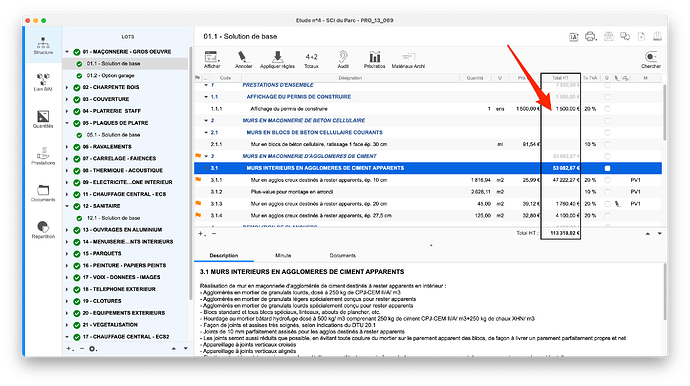Click the Annoter toolbar tool

click(x=243, y=60)
